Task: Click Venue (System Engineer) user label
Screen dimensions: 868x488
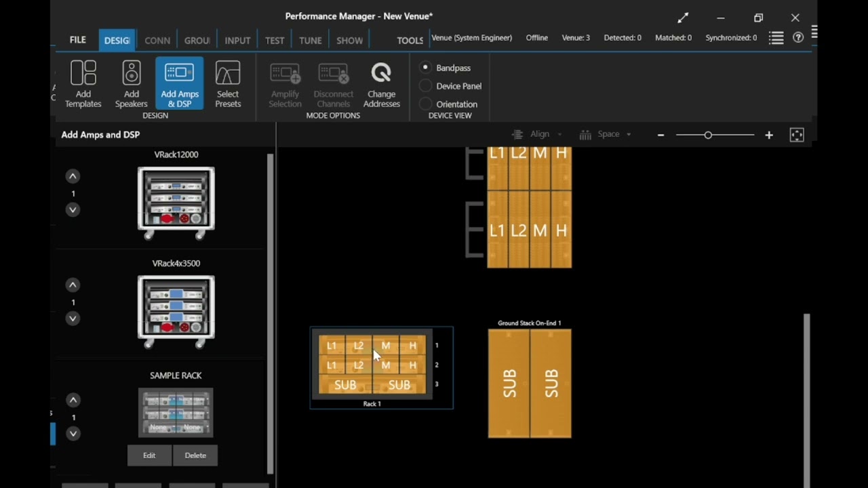Action: 472,38
